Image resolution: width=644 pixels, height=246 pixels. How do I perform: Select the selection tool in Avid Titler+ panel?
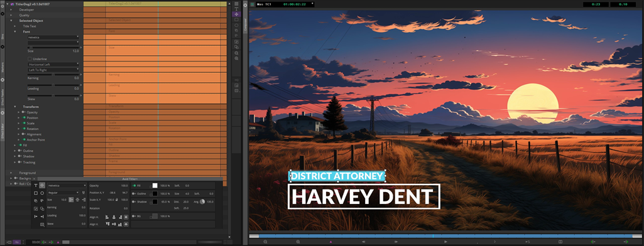pyautogui.click(x=42, y=186)
